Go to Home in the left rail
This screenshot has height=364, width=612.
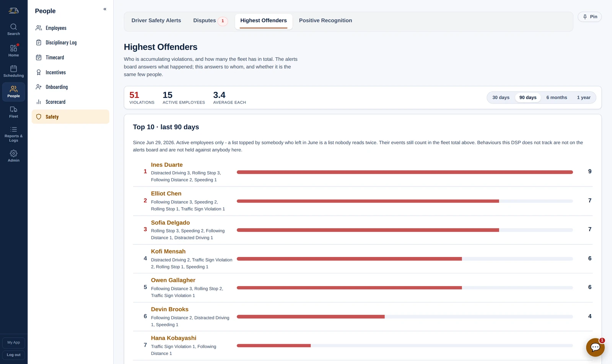[13, 50]
